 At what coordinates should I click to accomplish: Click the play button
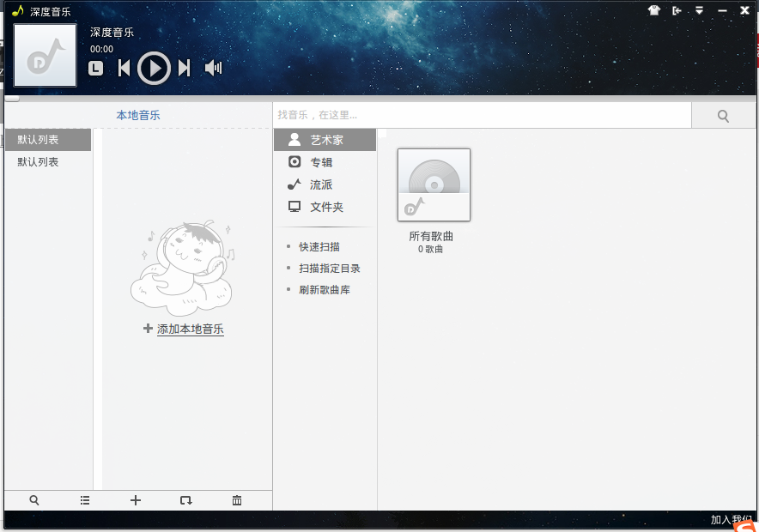154,68
